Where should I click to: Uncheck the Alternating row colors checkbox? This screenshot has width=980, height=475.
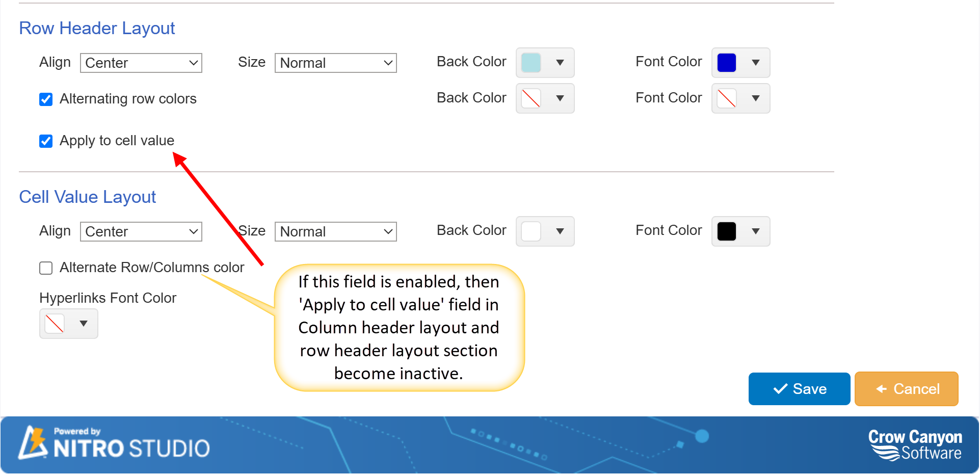(46, 99)
